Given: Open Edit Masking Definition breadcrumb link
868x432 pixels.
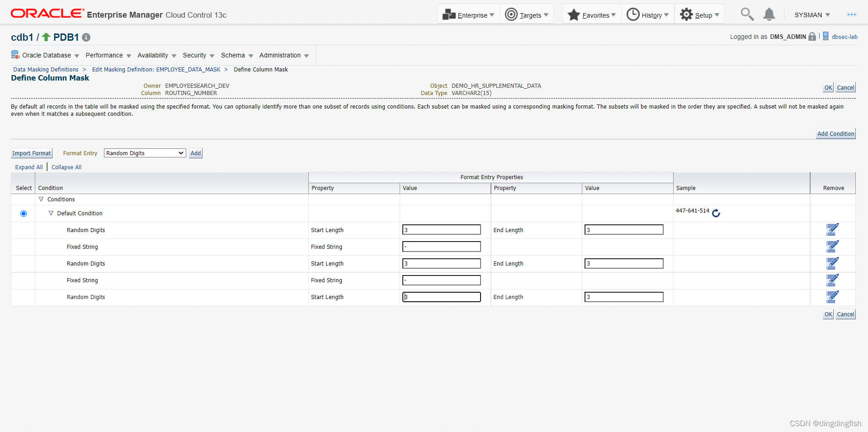Looking at the screenshot, I should (156, 70).
